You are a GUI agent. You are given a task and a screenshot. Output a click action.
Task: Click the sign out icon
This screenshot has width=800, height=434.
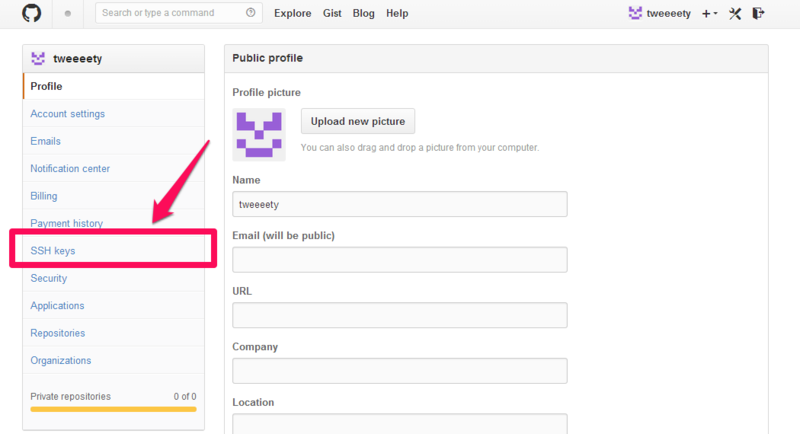pyautogui.click(x=758, y=13)
